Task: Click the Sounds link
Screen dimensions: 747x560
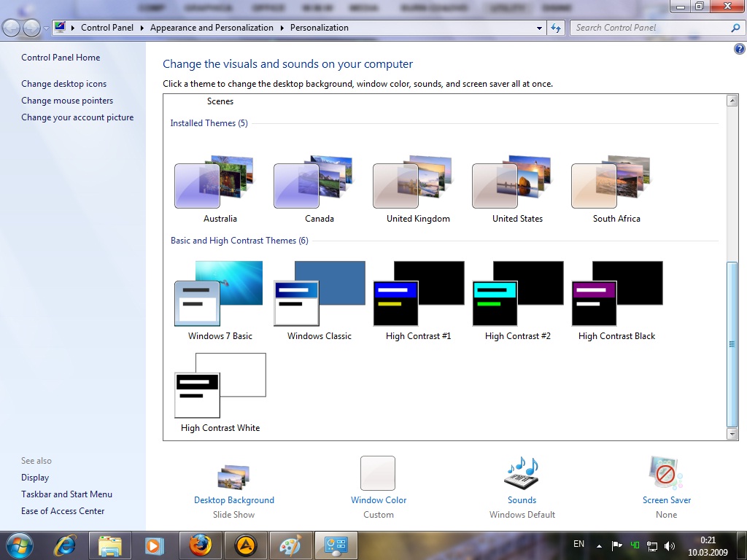Action: [x=522, y=500]
